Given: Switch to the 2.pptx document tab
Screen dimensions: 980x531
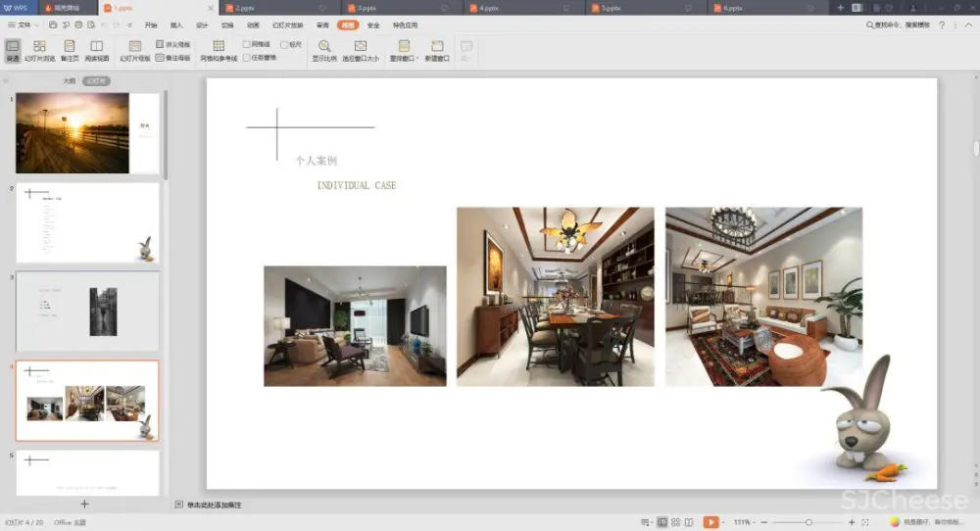Looking at the screenshot, I should point(245,7).
